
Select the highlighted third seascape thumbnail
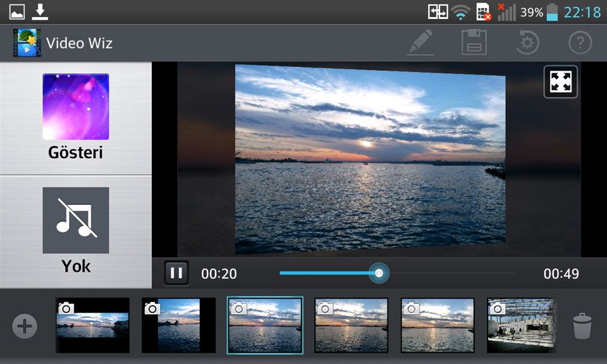[x=265, y=325]
